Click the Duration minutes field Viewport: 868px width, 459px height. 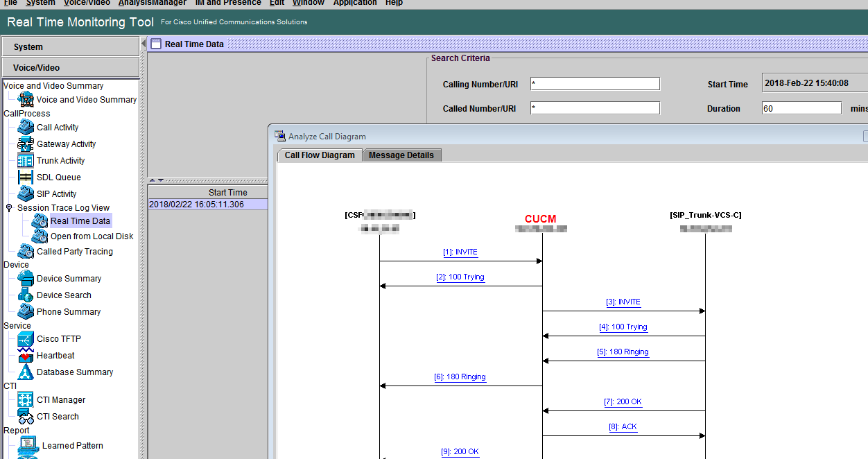pos(801,108)
